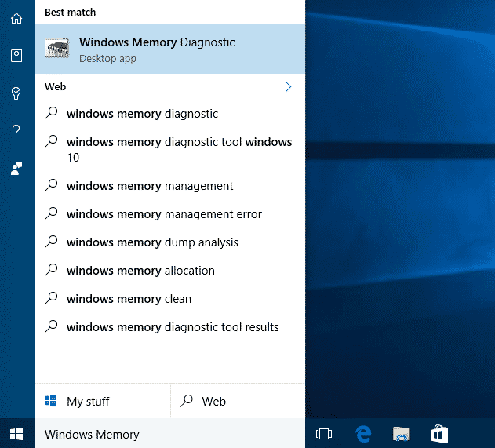Click the magnifier icon beside "windows memory clean"
Viewport: 495px width, 448px height.
pyautogui.click(x=51, y=298)
